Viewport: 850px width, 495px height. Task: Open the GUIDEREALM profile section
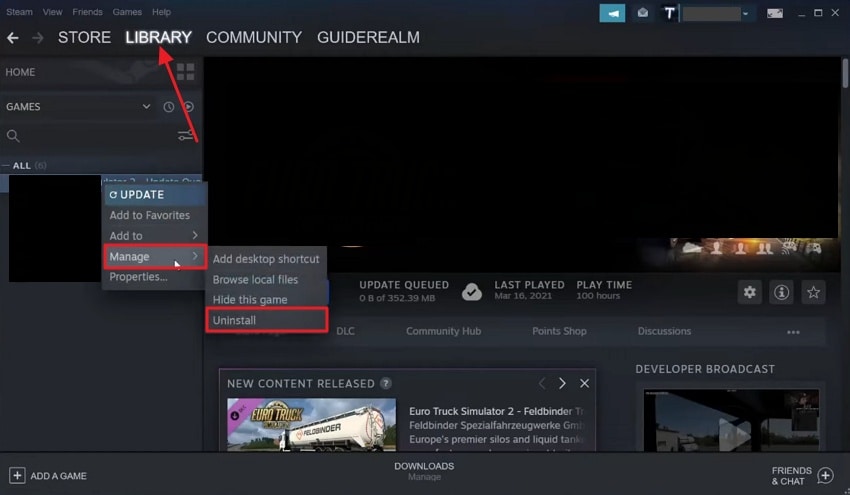(x=368, y=37)
